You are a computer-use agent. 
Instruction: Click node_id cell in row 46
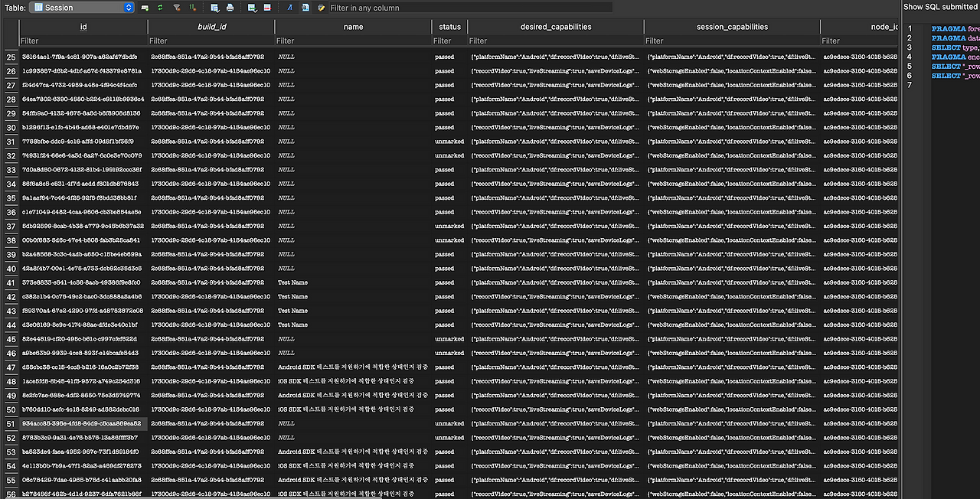[860, 354]
